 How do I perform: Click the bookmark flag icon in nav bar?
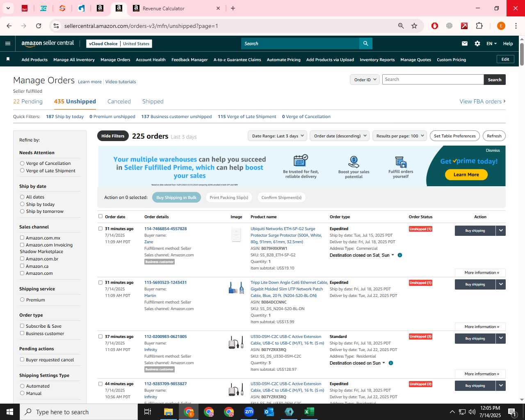8,59
